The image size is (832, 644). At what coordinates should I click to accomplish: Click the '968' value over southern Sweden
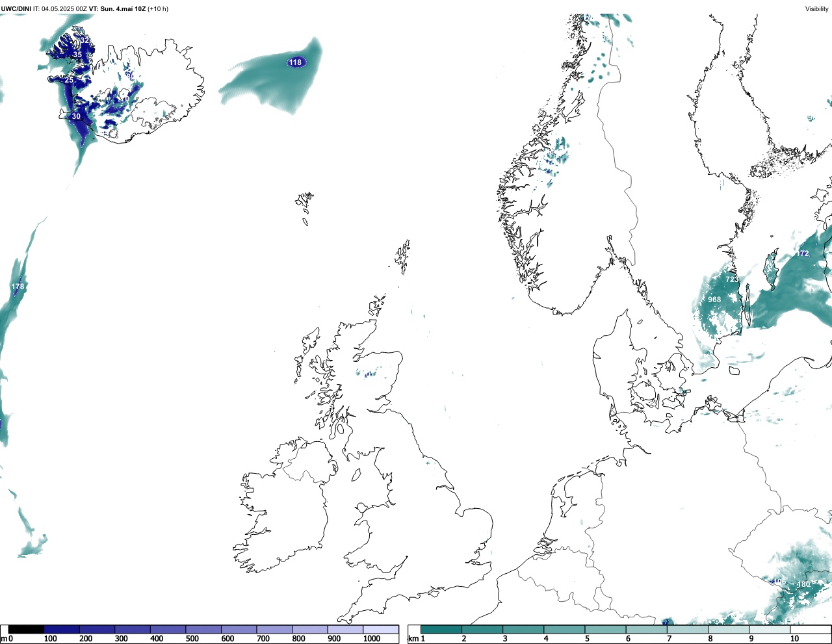[714, 300]
